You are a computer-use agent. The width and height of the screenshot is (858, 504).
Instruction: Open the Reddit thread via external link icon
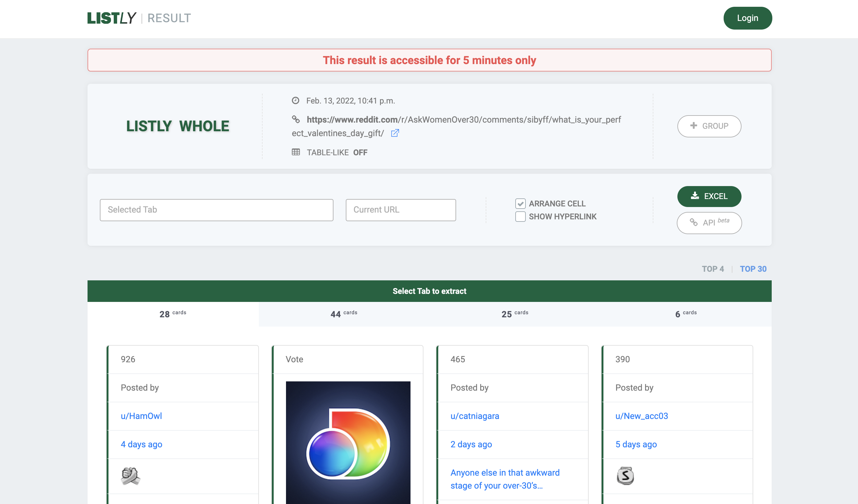(395, 133)
